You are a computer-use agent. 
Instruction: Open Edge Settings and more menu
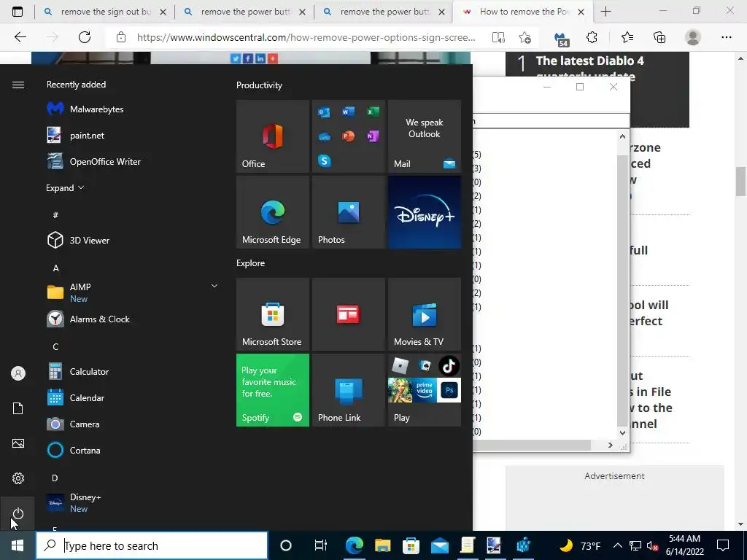pyautogui.click(x=726, y=37)
